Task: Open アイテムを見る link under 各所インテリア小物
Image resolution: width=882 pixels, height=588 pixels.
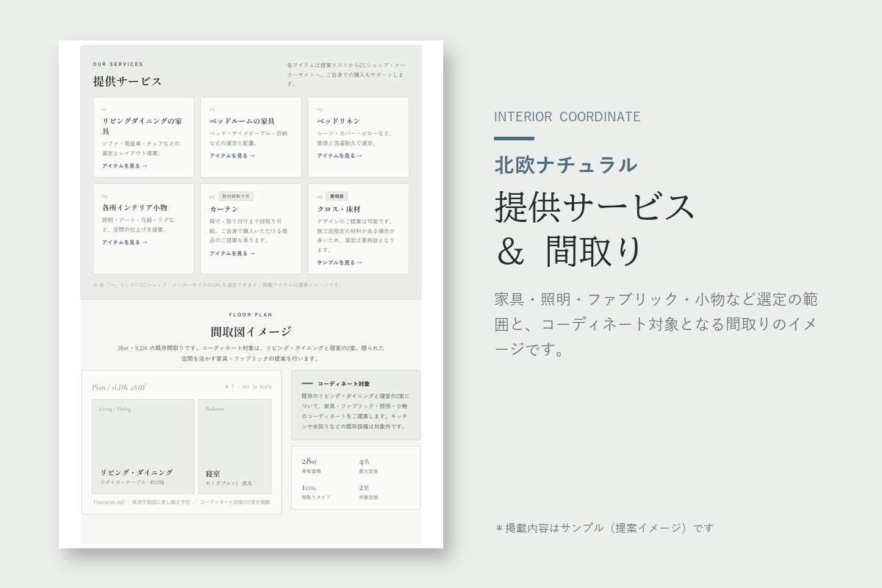Action: pos(124,243)
